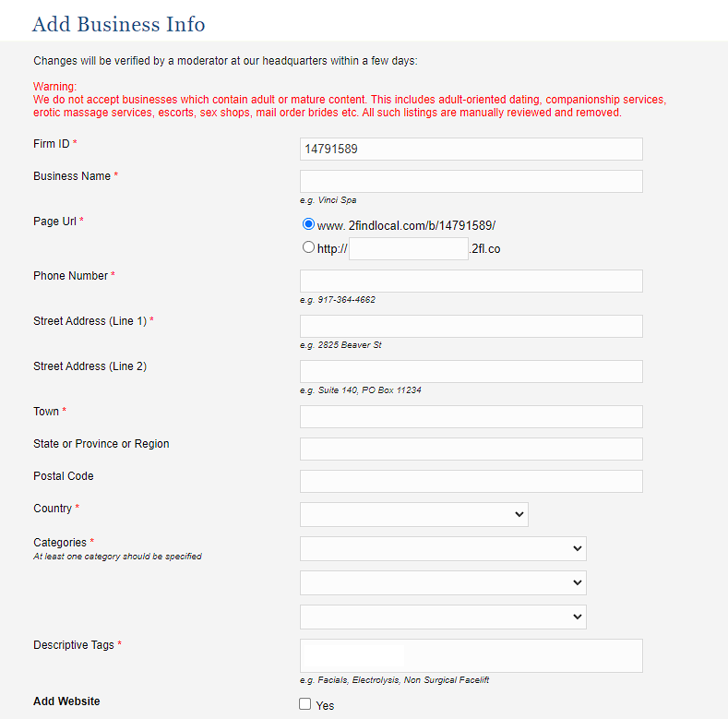
Task: Select the www.2findlocal.com/b/14791589/ radio option
Action: click(308, 224)
